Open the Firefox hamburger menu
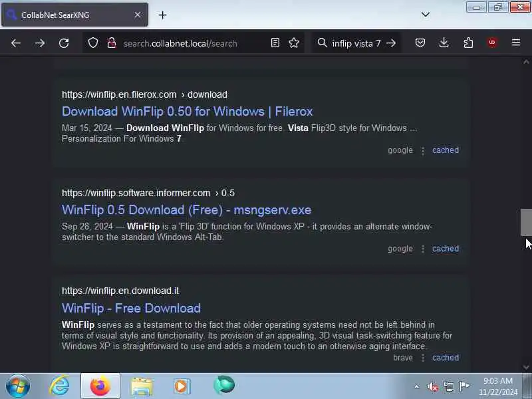This screenshot has height=399, width=532. tap(516, 43)
